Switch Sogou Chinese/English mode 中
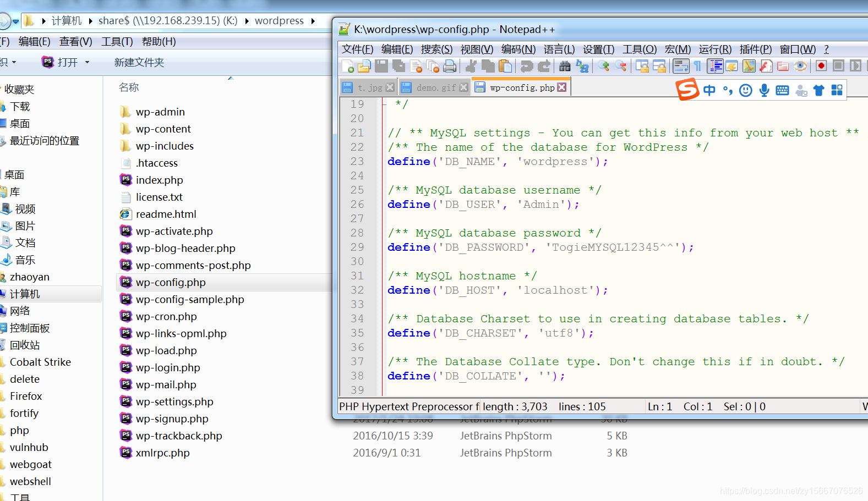Screen dimensions: 868x501 tap(709, 90)
